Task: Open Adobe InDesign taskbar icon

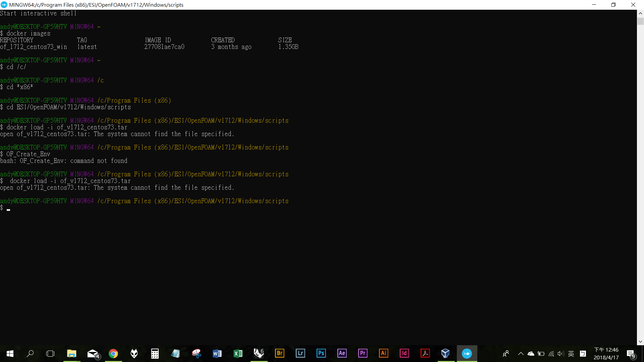Action: [x=404, y=353]
